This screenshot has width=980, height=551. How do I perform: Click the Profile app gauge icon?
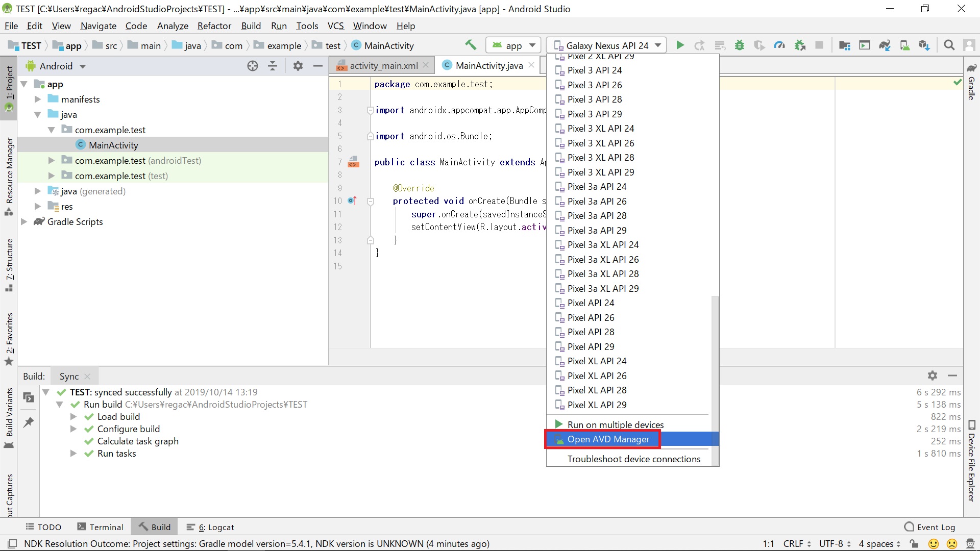(x=779, y=45)
